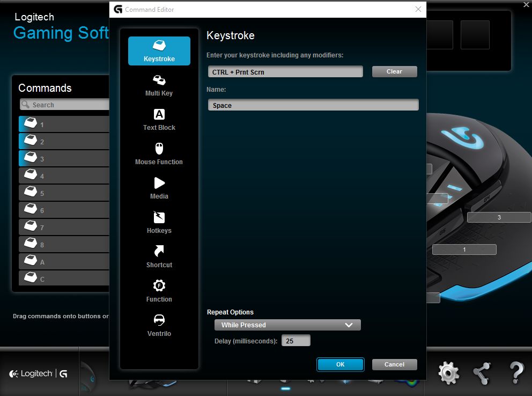Viewport: 532px width, 396px height.
Task: Expand the While Pressed repeat dropdown
Action: click(287, 325)
